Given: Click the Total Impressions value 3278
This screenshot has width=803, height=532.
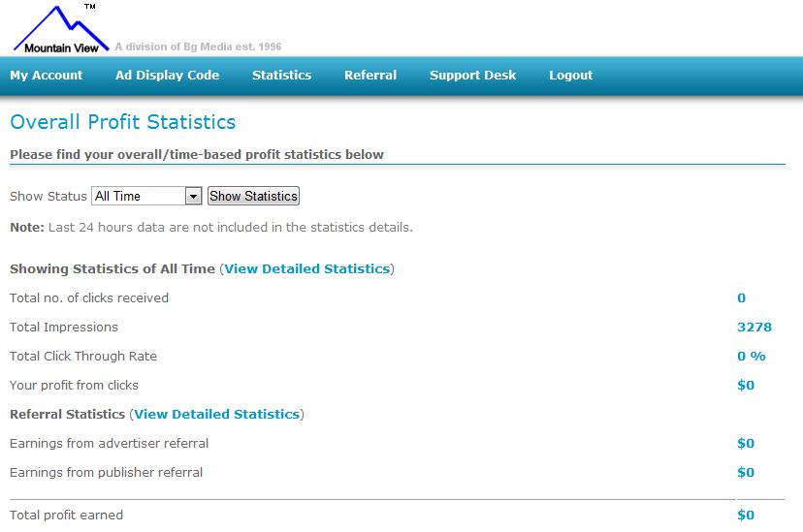Looking at the screenshot, I should click(x=755, y=328).
